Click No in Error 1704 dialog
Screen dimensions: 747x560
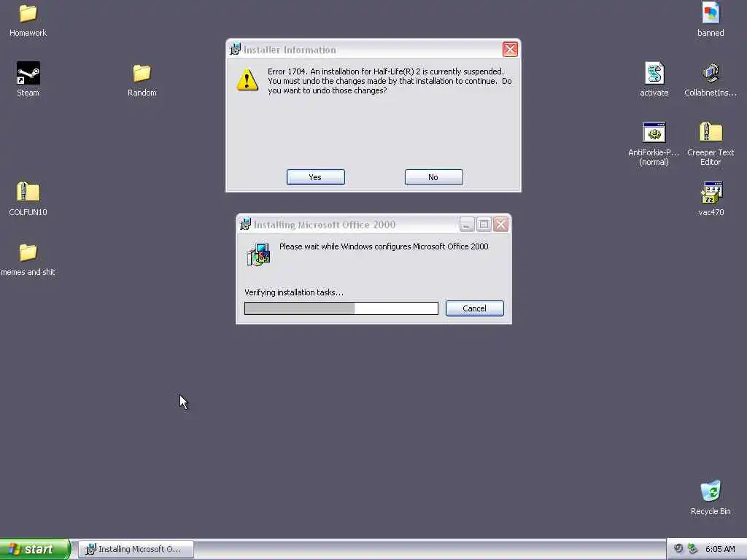click(x=433, y=177)
